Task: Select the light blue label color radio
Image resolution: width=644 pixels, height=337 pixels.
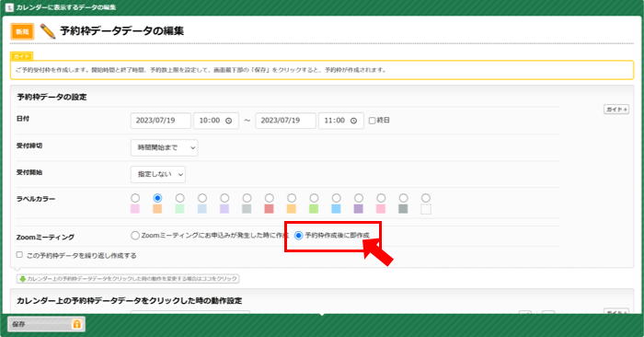Action: pyautogui.click(x=202, y=198)
